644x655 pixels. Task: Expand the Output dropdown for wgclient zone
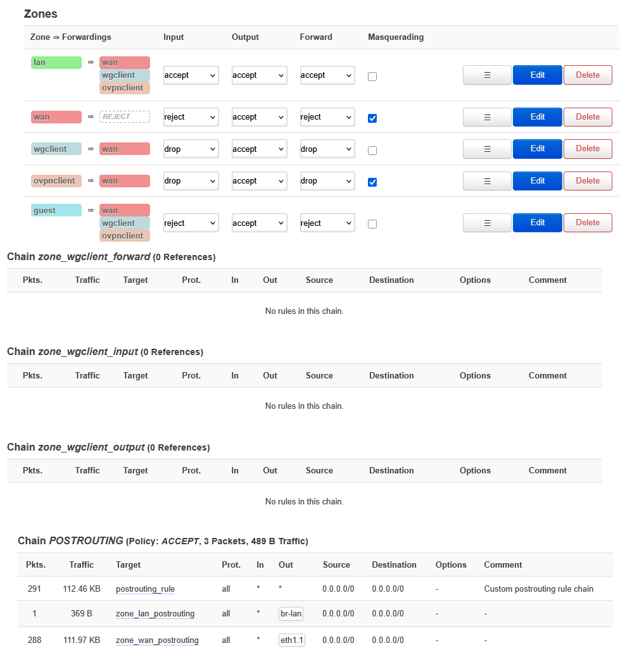pos(259,149)
